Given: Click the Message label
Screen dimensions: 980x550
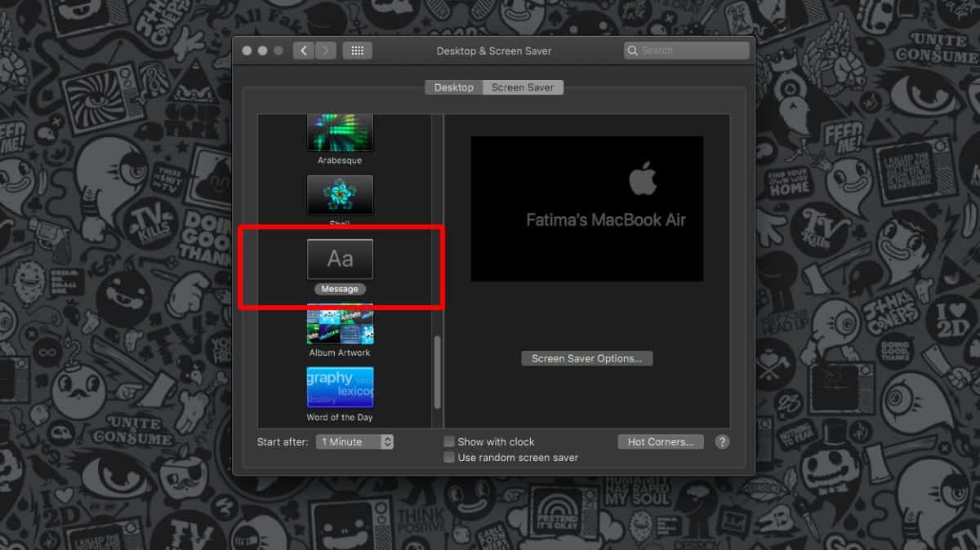Looking at the screenshot, I should click(340, 289).
